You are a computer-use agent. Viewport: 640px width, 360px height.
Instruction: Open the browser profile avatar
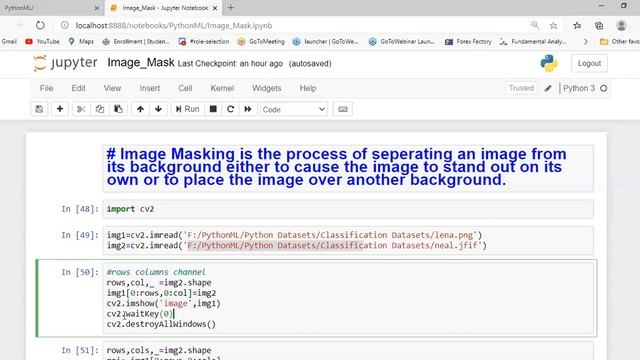(x=621, y=25)
